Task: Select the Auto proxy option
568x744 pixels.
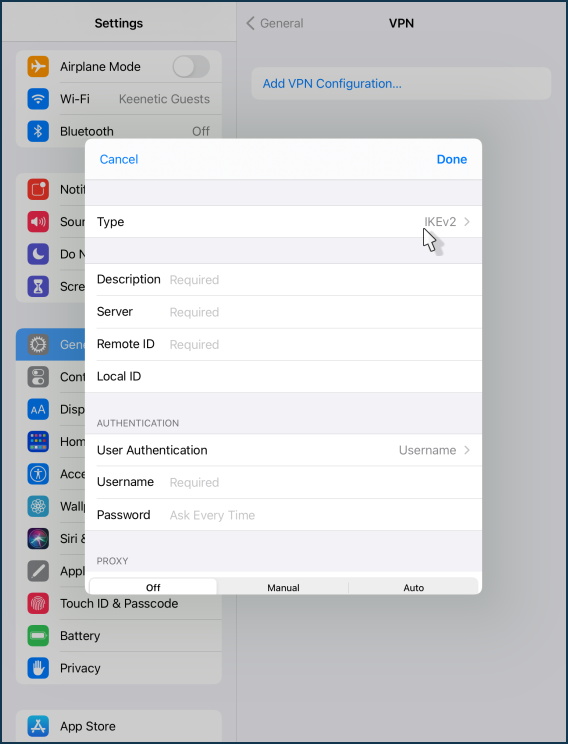Action: (x=413, y=587)
